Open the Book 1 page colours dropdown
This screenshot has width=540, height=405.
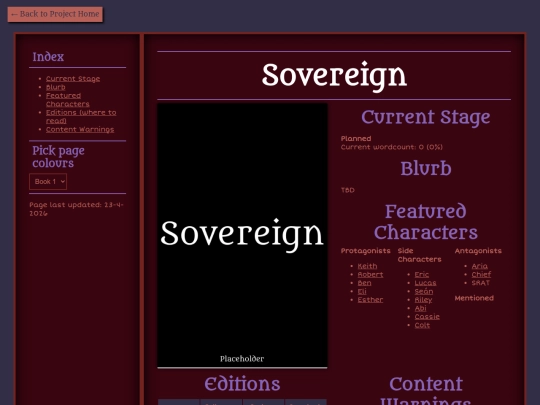tap(48, 181)
